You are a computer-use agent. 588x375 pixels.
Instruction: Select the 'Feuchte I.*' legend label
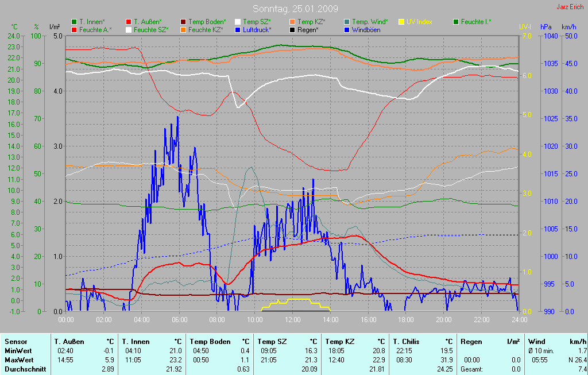[x=476, y=22]
